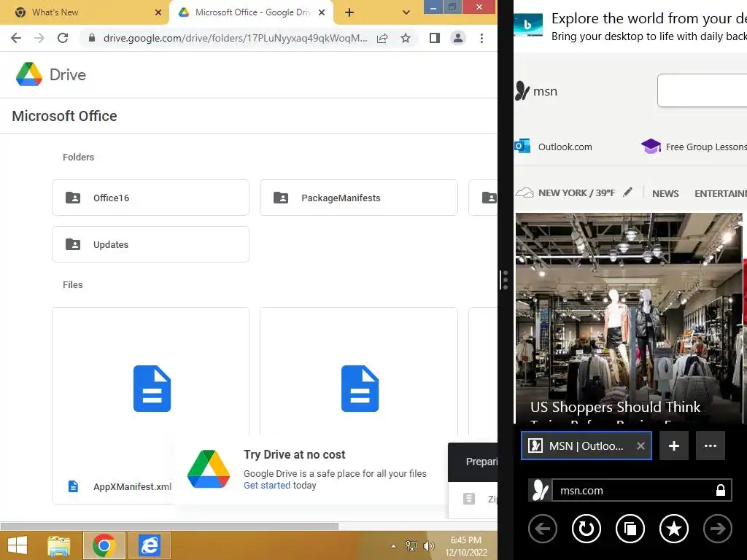Toggle the Chrome side panel
This screenshot has height=560, width=747.
(x=435, y=38)
